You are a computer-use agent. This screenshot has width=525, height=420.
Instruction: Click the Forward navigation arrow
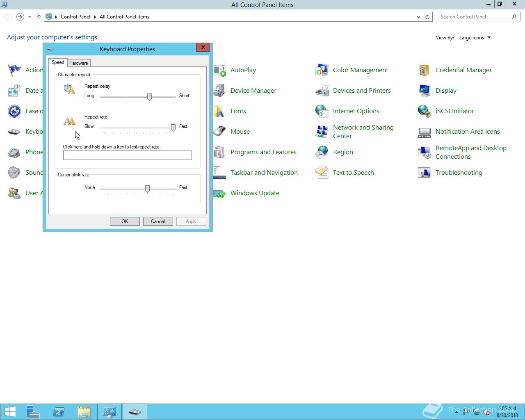(20, 17)
